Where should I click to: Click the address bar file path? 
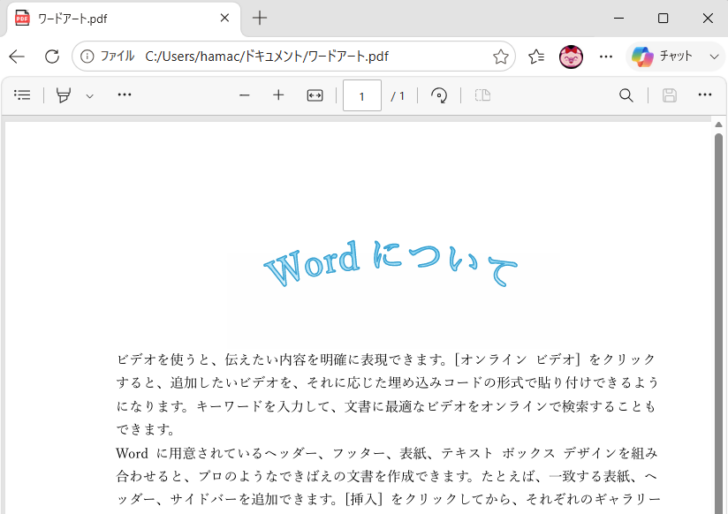266,57
